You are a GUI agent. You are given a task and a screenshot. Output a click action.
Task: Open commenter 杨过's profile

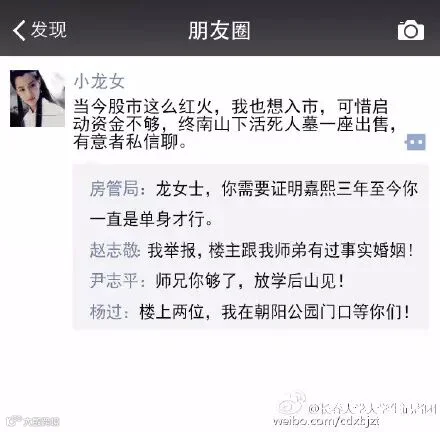(x=106, y=312)
